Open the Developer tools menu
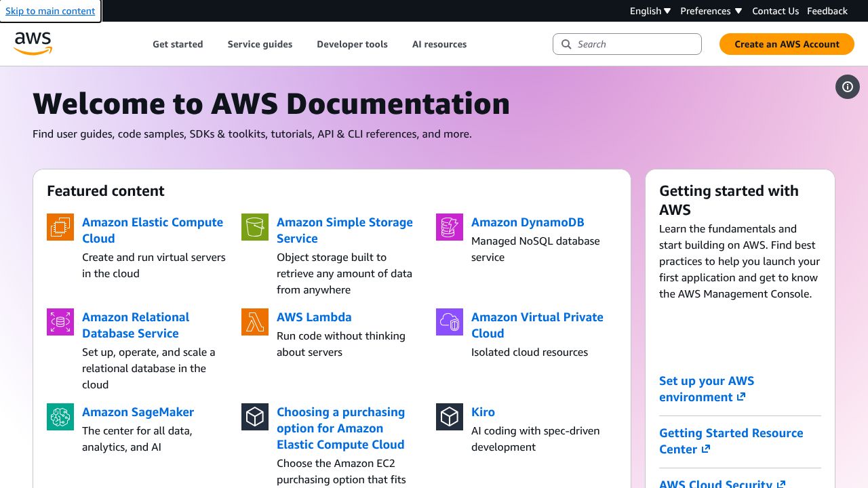Image resolution: width=868 pixels, height=488 pixels. tap(352, 44)
